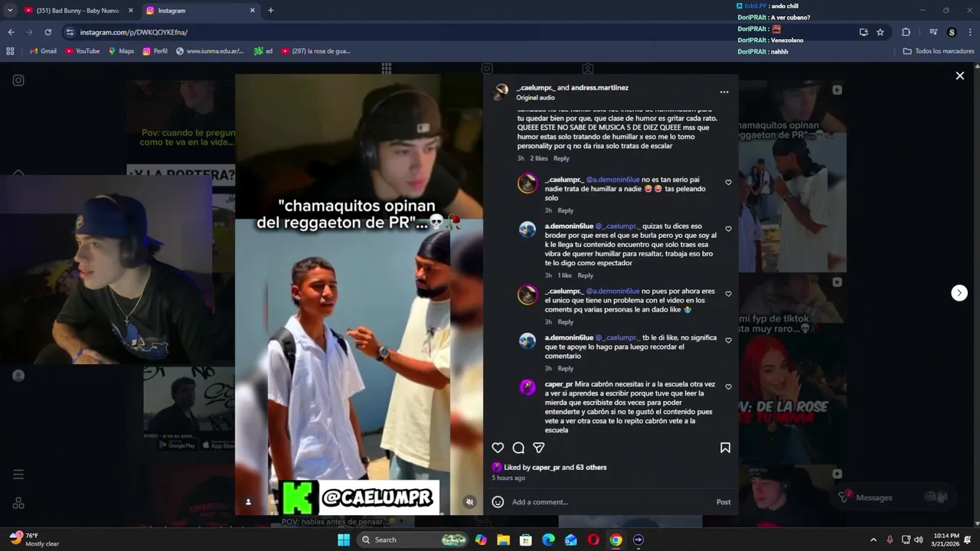Close the Instagram post overlay
Viewport: 980px width, 551px height.
click(x=959, y=76)
